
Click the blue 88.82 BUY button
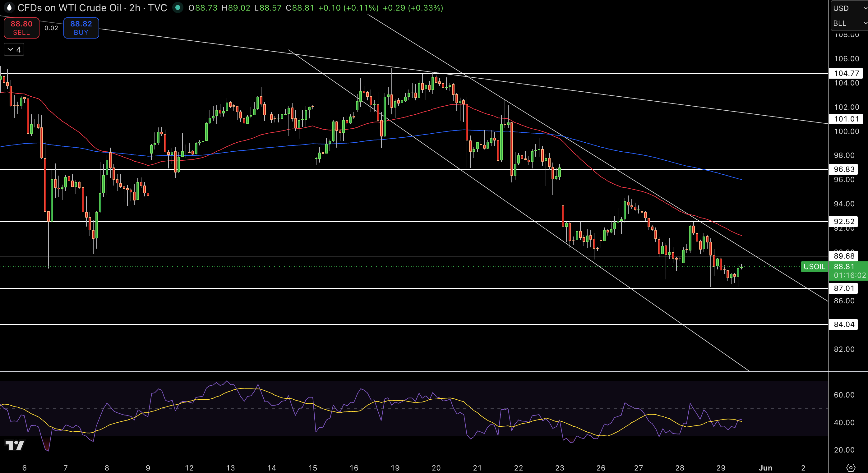click(x=81, y=28)
